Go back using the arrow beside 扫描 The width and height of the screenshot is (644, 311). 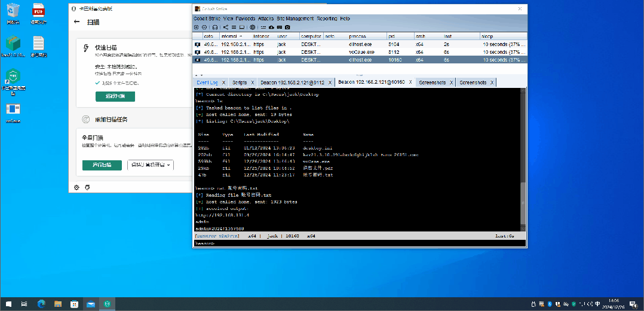tap(77, 22)
